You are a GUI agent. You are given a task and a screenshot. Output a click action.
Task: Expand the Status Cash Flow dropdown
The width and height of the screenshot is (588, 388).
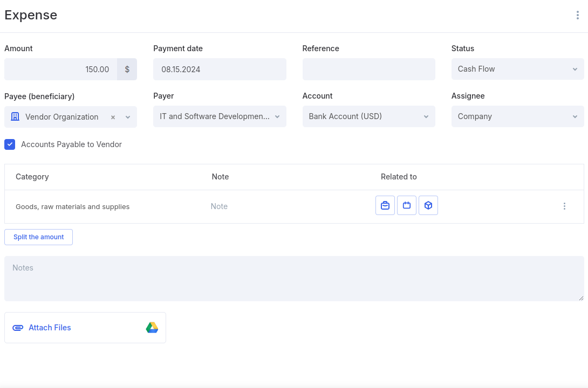(x=517, y=69)
